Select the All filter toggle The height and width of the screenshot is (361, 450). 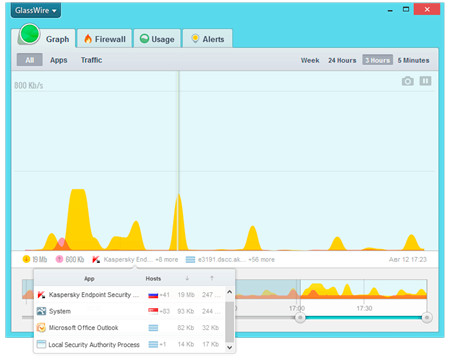(x=30, y=60)
